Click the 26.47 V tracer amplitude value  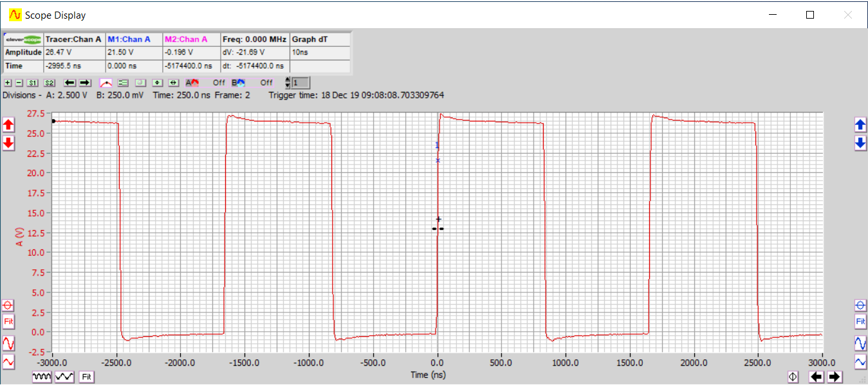coord(74,53)
